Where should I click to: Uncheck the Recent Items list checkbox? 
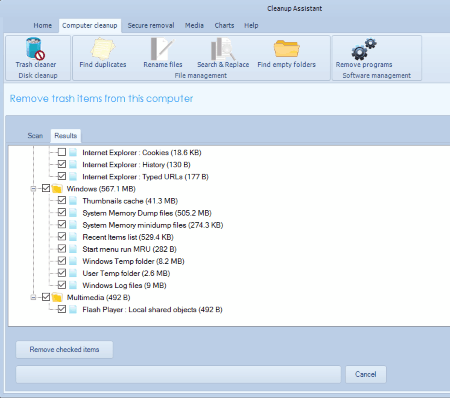[62, 237]
